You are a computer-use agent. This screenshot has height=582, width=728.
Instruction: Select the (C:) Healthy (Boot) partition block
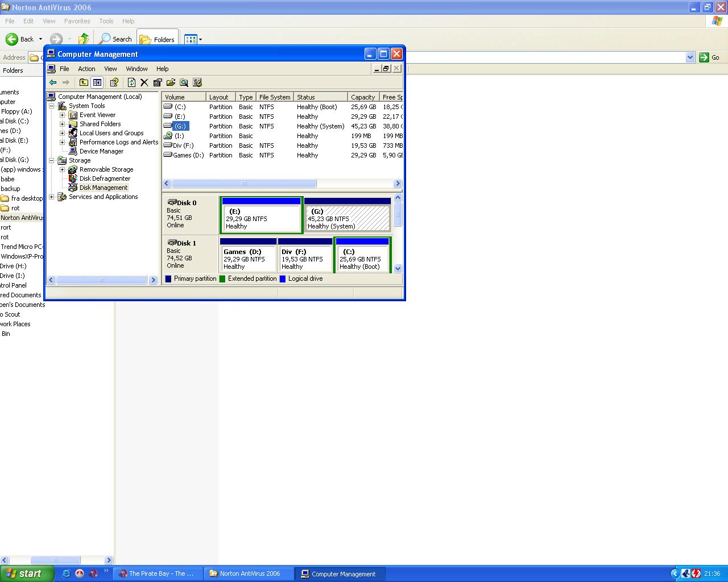coord(362,255)
